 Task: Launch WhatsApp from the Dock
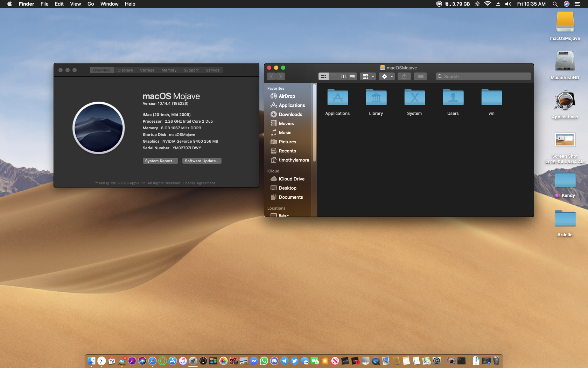click(264, 361)
